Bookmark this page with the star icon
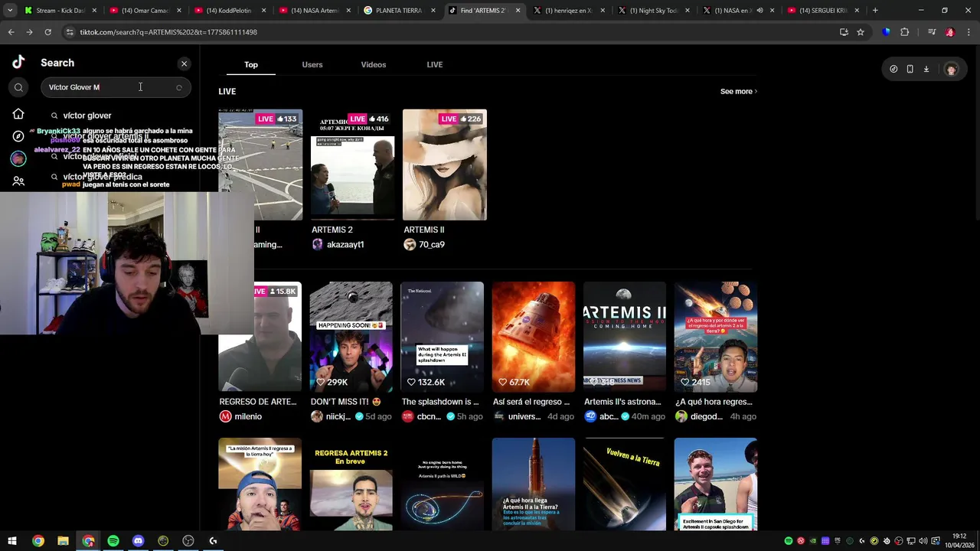Image resolution: width=980 pixels, height=551 pixels. pyautogui.click(x=861, y=32)
